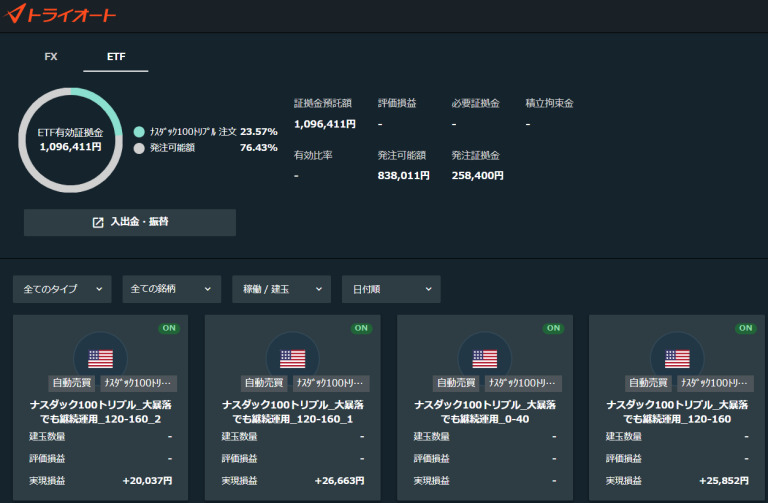This screenshot has height=503, width=768.
Task: Open card title ending 120-160_2
Action: coord(100,412)
